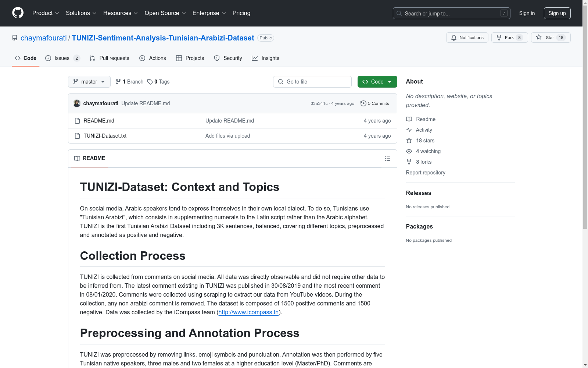Click the README.md file icon
Screen dimensions: 588x368
(x=77, y=121)
